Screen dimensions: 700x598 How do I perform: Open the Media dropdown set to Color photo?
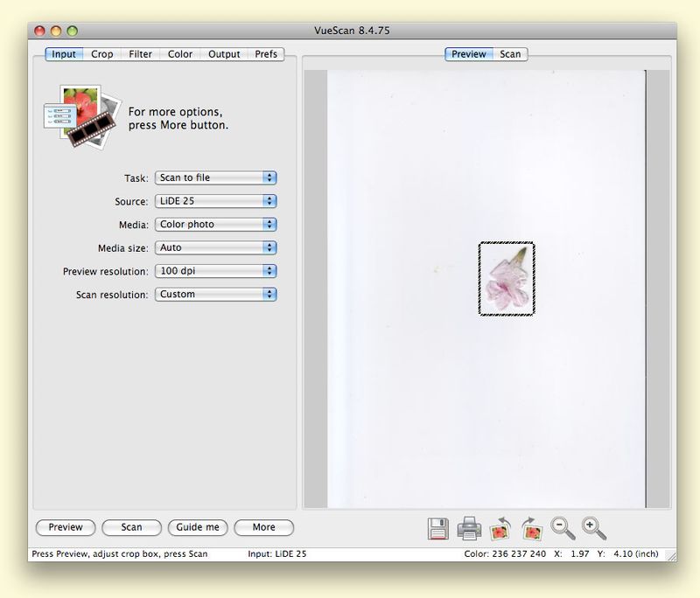click(215, 225)
